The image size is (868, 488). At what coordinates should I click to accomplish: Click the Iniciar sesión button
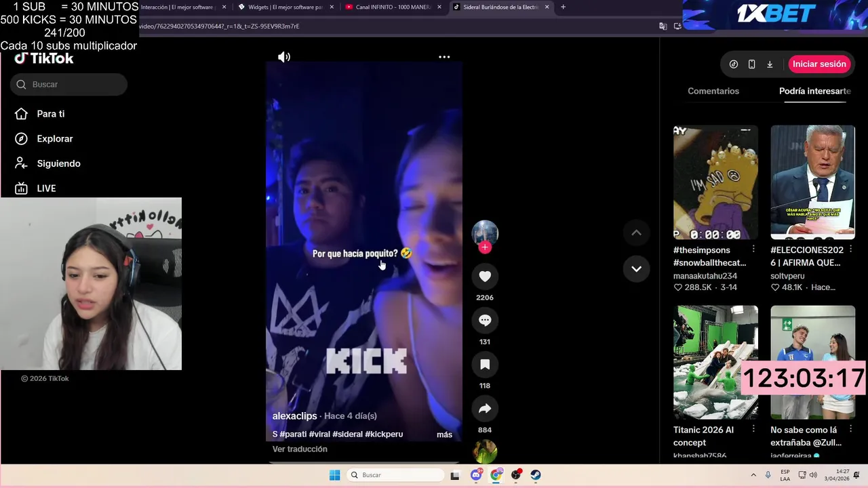coord(819,64)
